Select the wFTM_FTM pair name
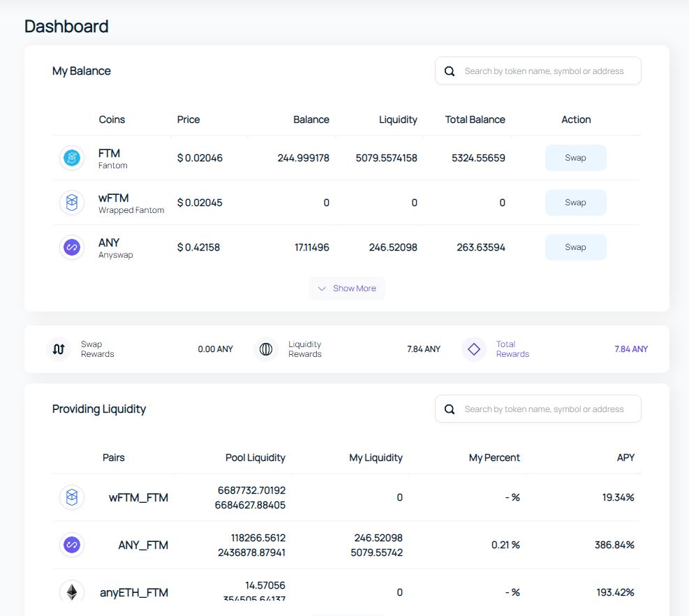This screenshot has width=689, height=616. (x=138, y=498)
